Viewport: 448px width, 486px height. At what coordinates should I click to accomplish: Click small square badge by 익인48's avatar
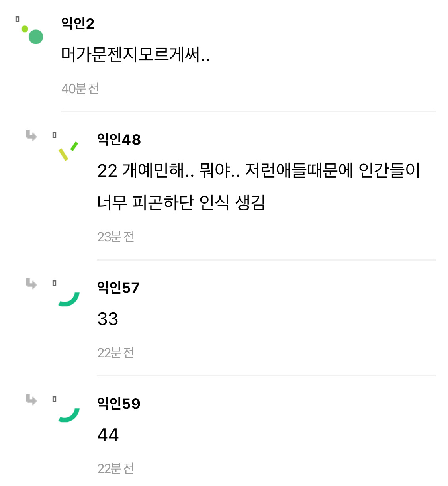coord(54,135)
